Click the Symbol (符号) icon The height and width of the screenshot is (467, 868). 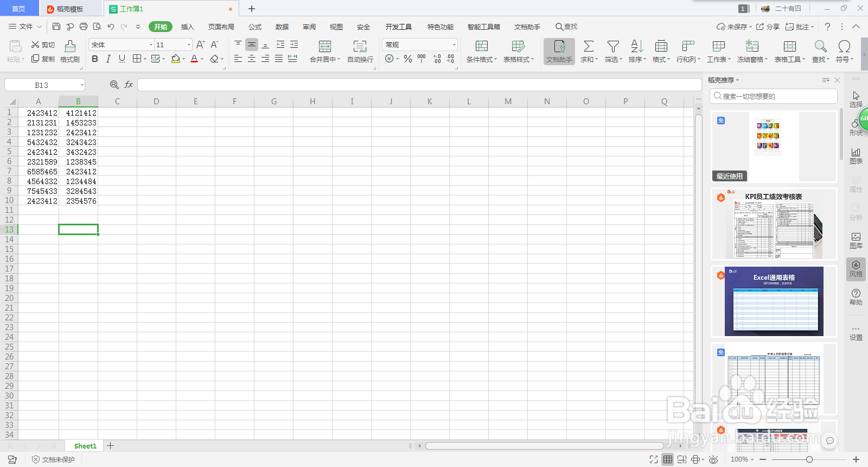pos(844,46)
